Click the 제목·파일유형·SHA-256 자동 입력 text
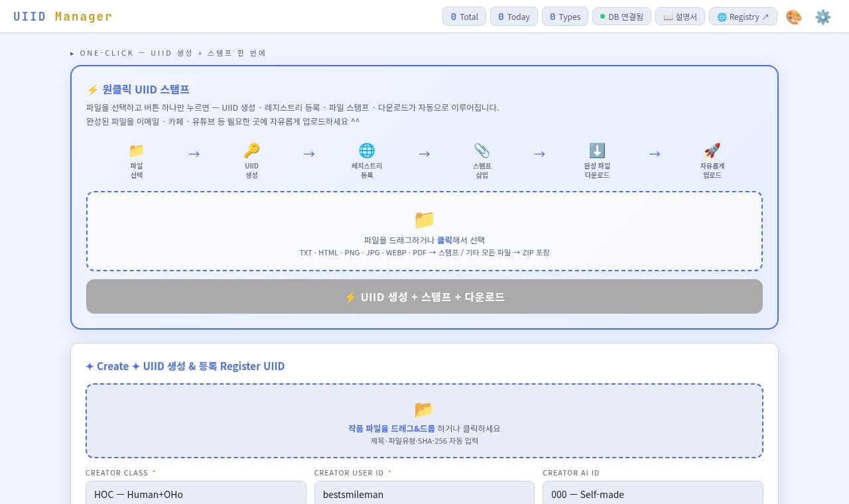 (424, 440)
